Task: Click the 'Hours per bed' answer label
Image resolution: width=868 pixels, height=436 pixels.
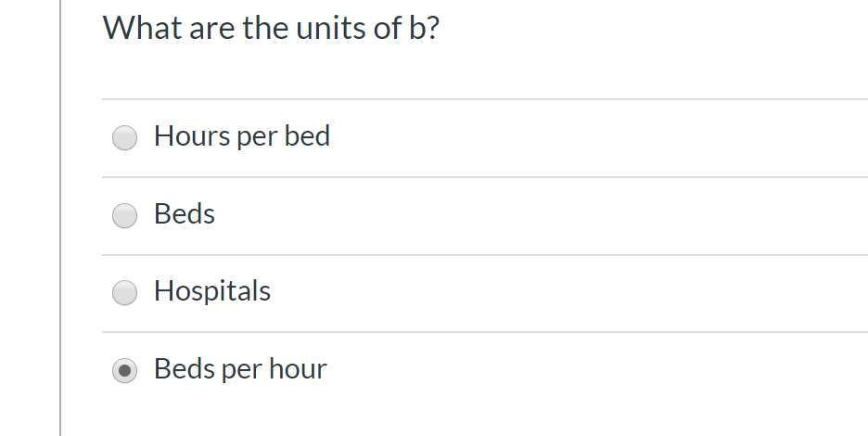Action: pyautogui.click(x=242, y=136)
